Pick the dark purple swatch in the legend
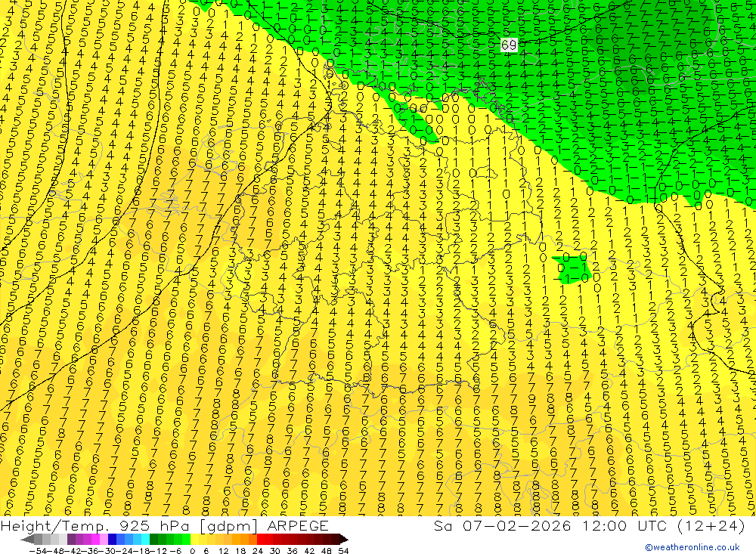 coord(71,540)
